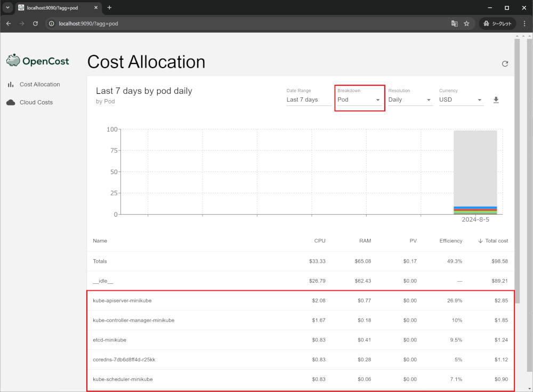Screen dimensions: 533x392
Task: Go forward using the browser forward arrow
Action: [22, 23]
